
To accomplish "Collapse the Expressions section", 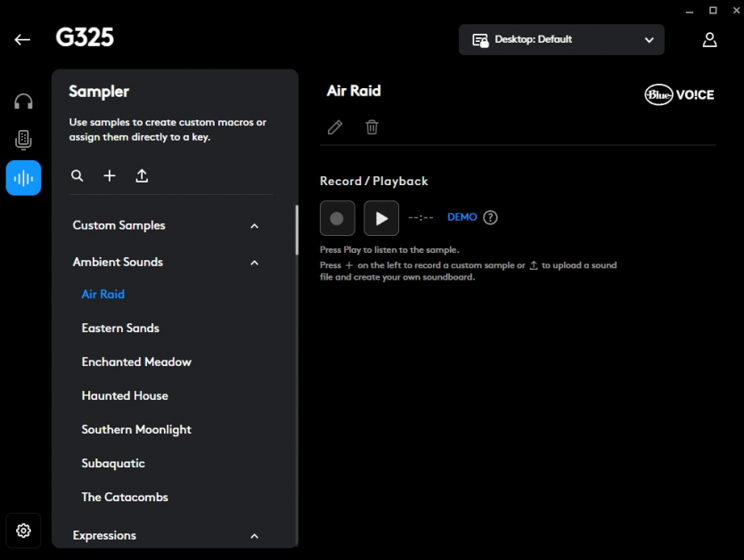I will [254, 536].
